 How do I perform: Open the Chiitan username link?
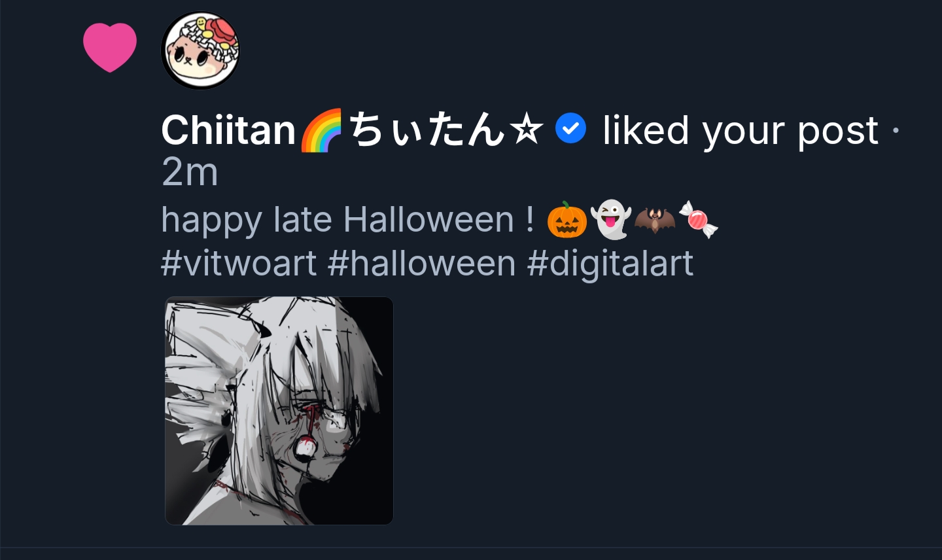[228, 130]
